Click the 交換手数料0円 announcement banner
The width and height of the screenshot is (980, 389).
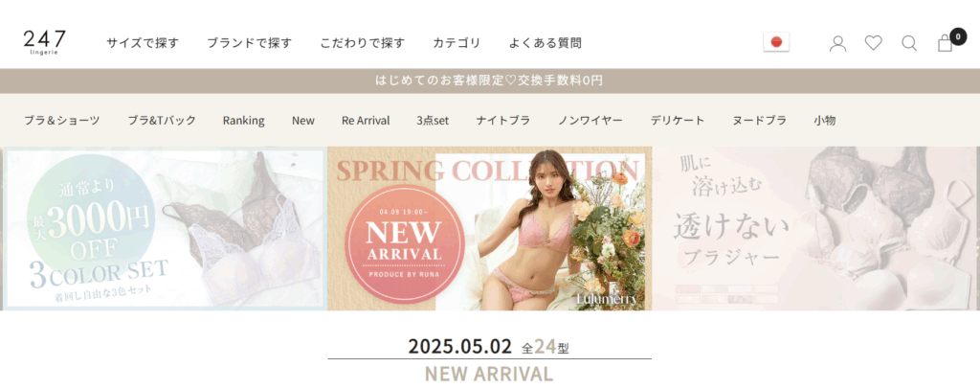[489, 80]
